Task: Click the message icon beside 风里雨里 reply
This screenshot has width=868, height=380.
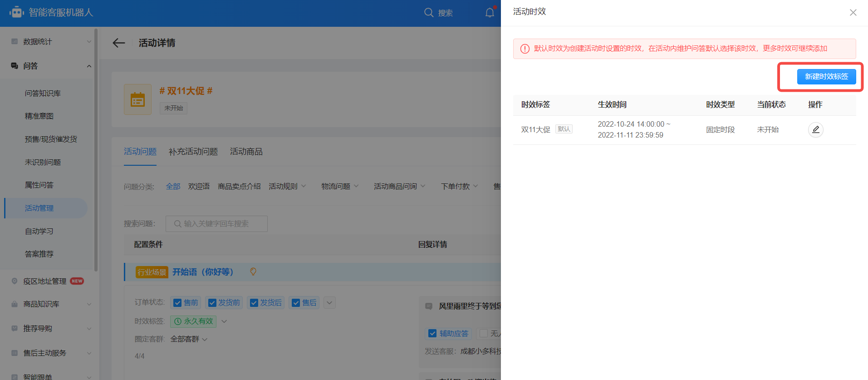Action: [429, 306]
